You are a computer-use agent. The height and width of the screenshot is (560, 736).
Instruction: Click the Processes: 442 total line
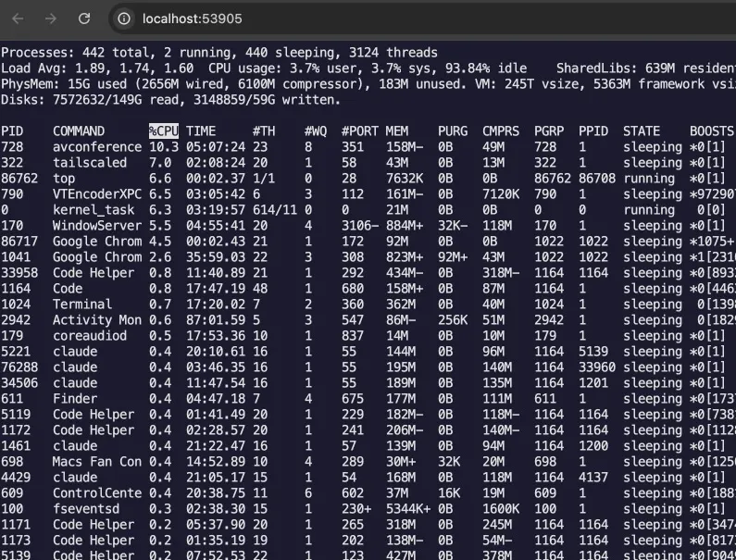pyautogui.click(x=219, y=53)
